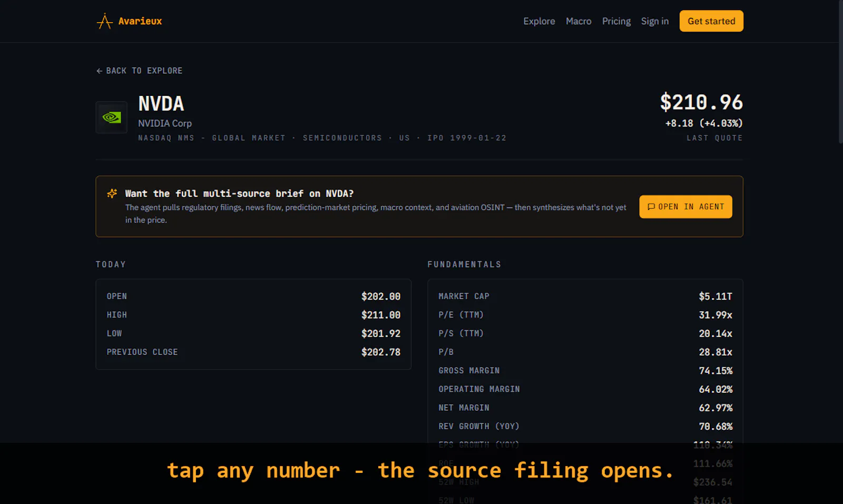Go to Pricing
Image resolution: width=843 pixels, height=504 pixels.
click(616, 21)
